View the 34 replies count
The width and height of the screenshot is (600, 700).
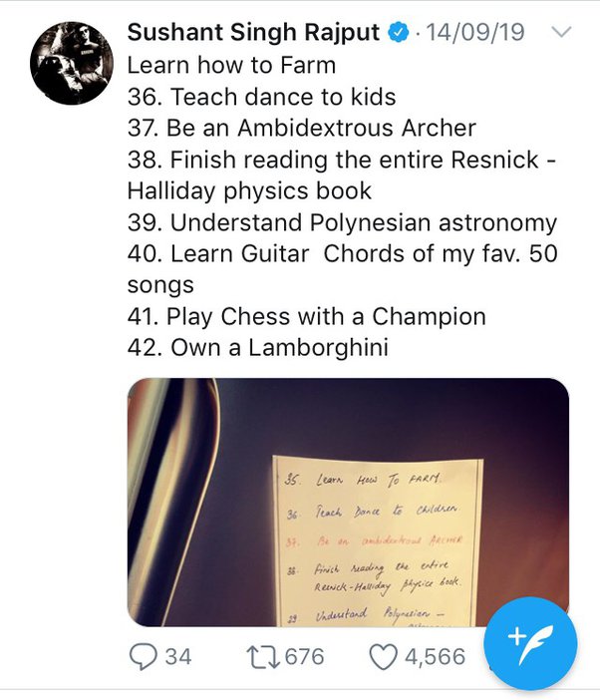point(178,657)
